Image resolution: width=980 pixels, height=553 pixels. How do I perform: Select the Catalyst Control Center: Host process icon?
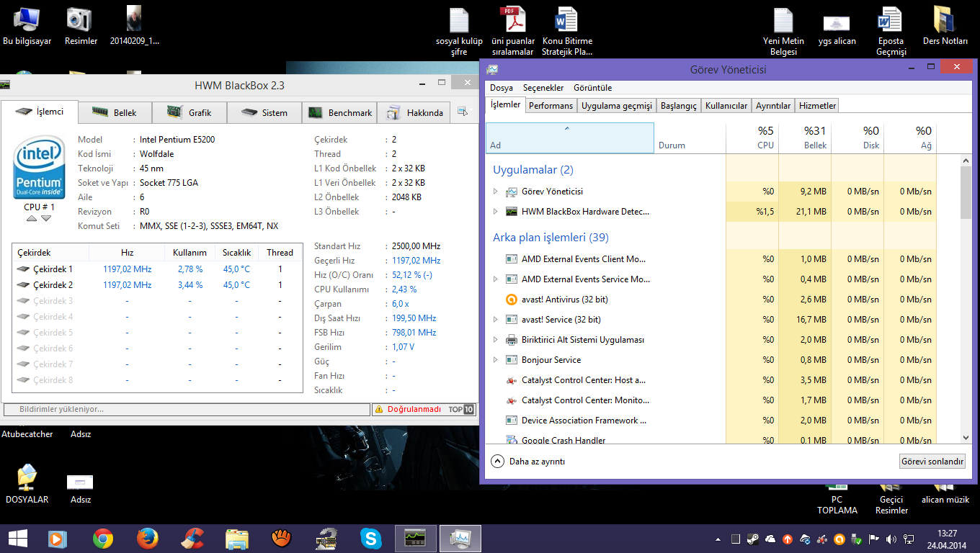(512, 380)
